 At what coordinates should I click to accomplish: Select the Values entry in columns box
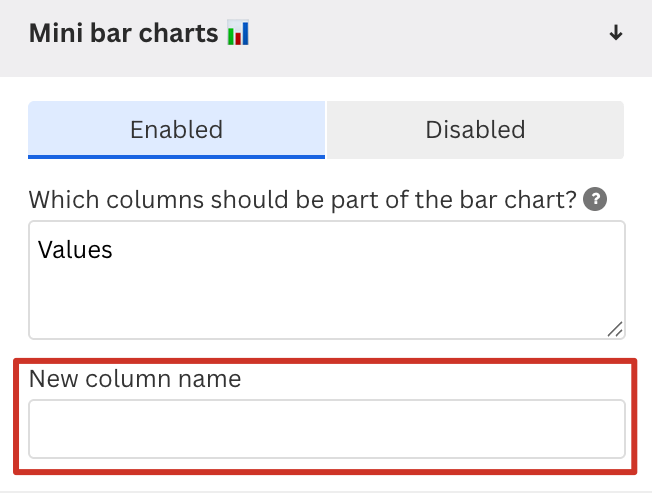(75, 249)
